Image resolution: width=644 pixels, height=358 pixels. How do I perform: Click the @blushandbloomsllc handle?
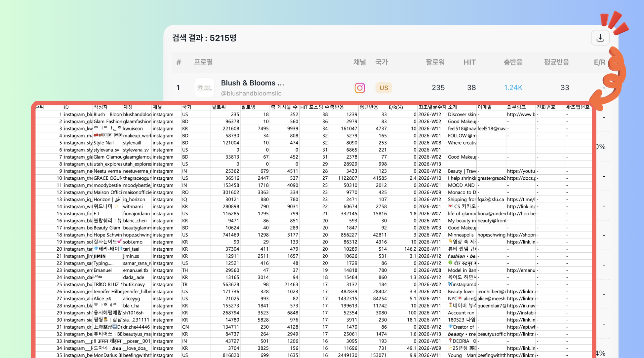click(251, 93)
